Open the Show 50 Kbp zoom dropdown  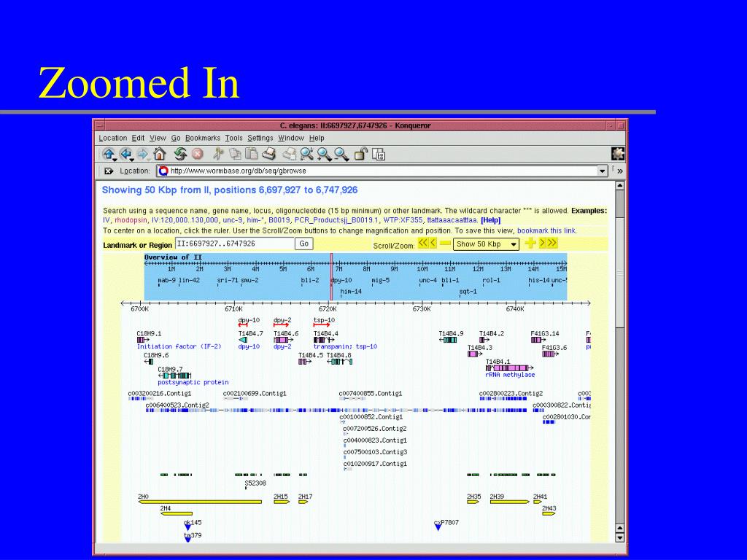pyautogui.click(x=486, y=244)
